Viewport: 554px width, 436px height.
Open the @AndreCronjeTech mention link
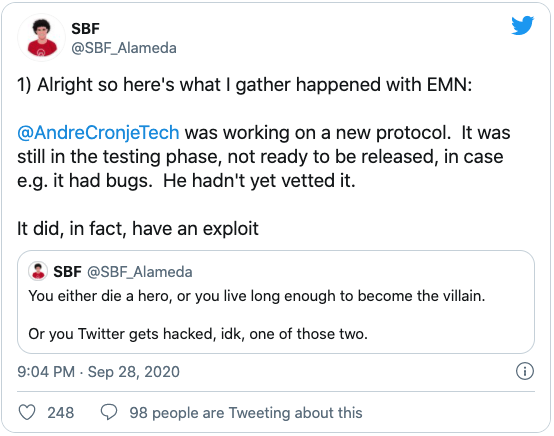pos(98,133)
